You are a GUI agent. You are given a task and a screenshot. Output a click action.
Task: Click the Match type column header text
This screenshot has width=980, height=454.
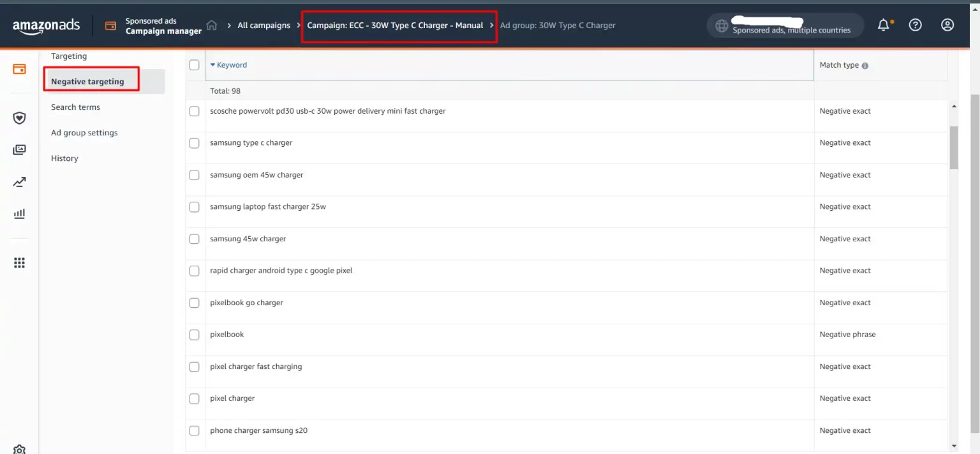(x=839, y=65)
